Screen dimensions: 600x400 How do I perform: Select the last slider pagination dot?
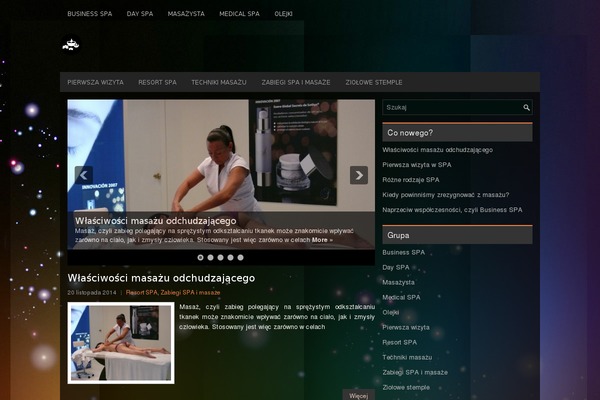[241, 257]
